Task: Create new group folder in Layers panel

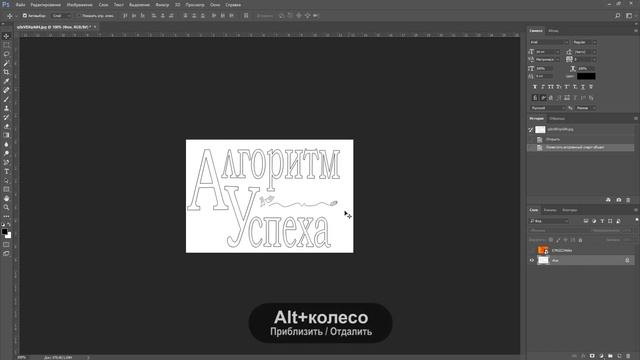Action: coord(610,356)
